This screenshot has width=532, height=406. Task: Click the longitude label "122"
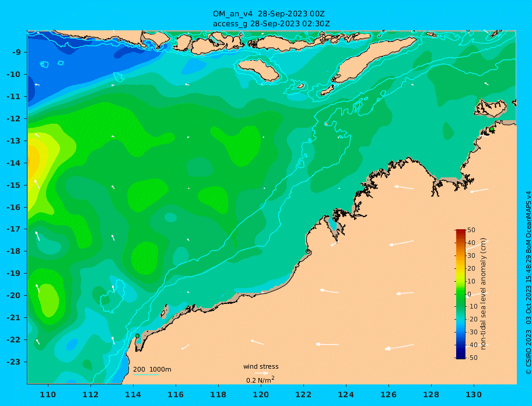(303, 394)
